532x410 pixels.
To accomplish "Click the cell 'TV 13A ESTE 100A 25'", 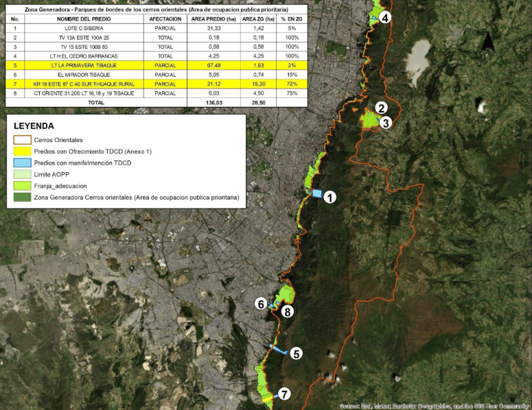I will point(84,38).
